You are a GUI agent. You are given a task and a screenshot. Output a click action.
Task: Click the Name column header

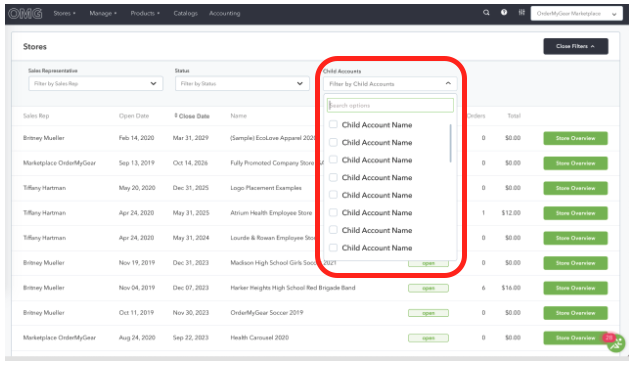click(238, 116)
